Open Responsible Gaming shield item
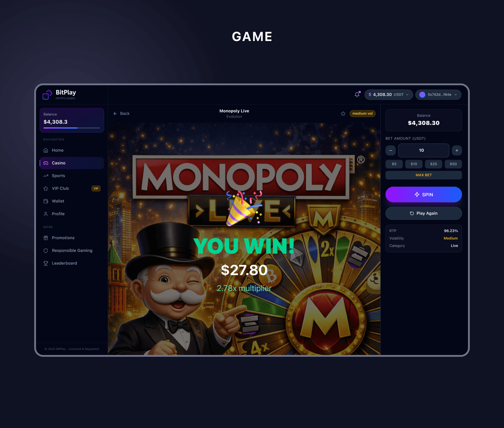 pos(72,251)
